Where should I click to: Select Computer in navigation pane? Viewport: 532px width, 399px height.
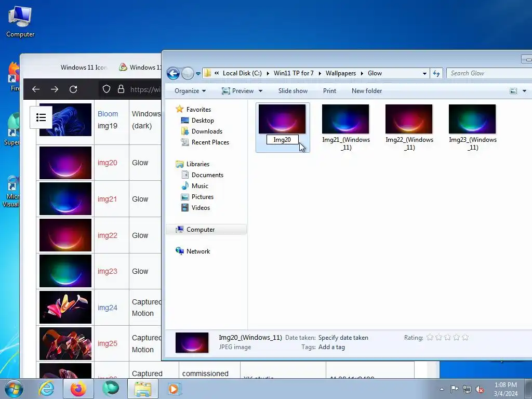coord(206,230)
